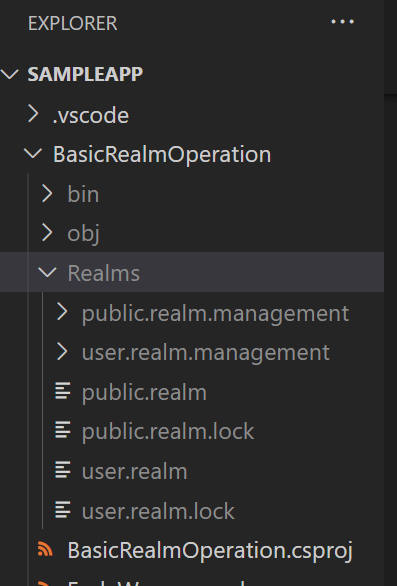
Task: Click the user.realm file icon
Action: tap(63, 470)
